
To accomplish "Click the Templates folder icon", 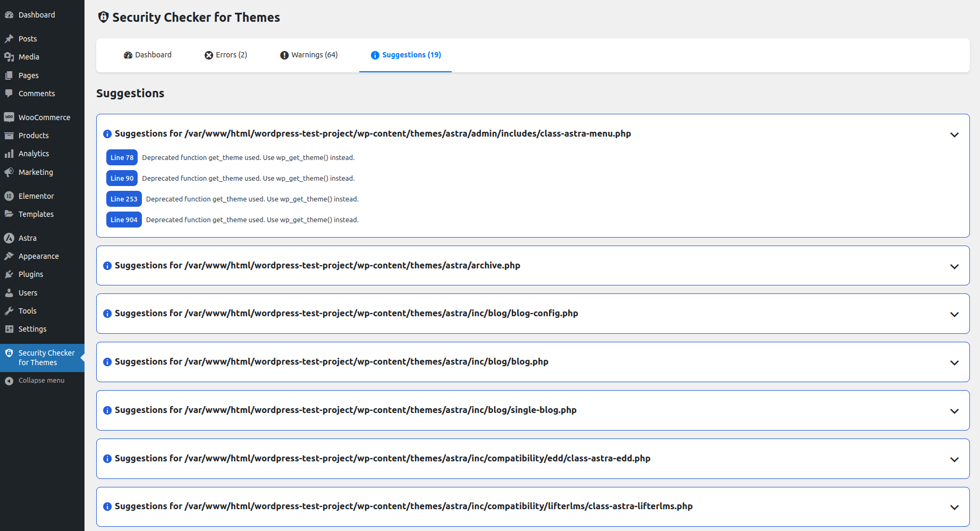I will [9, 214].
